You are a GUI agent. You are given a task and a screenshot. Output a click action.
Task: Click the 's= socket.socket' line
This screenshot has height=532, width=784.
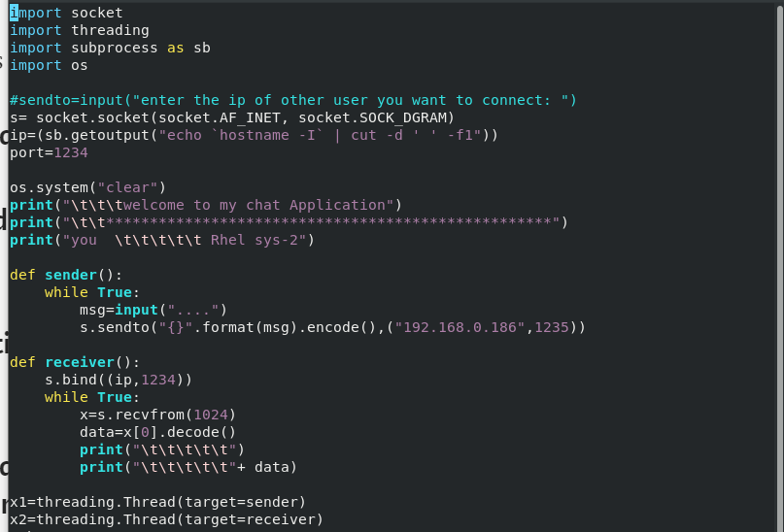[232, 117]
